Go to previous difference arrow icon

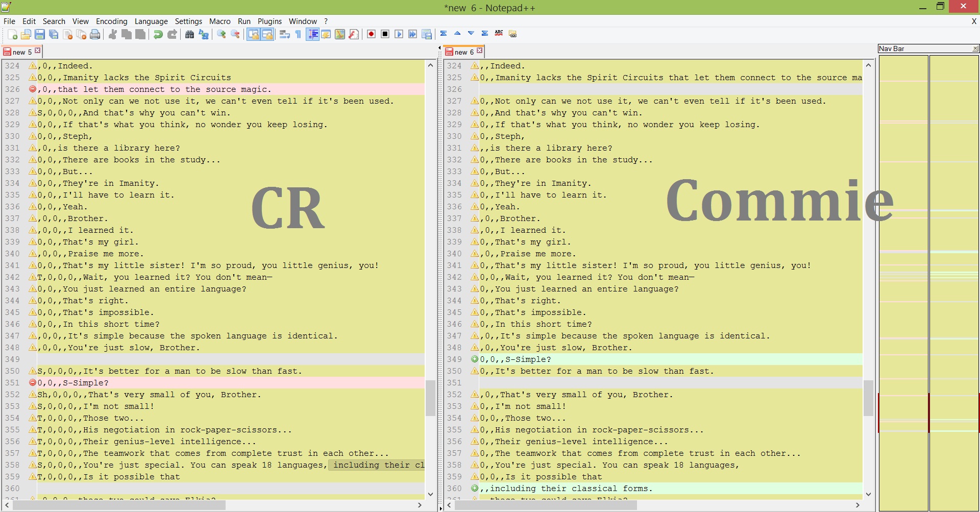457,34
